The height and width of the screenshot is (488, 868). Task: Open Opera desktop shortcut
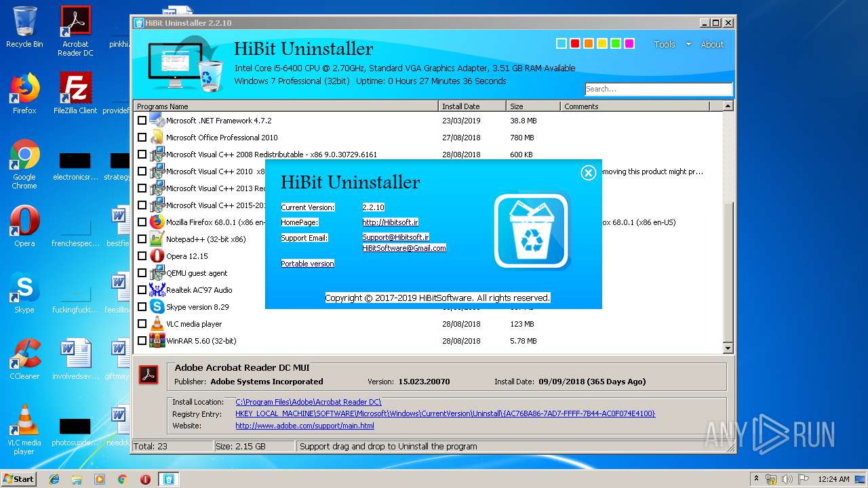(x=24, y=226)
